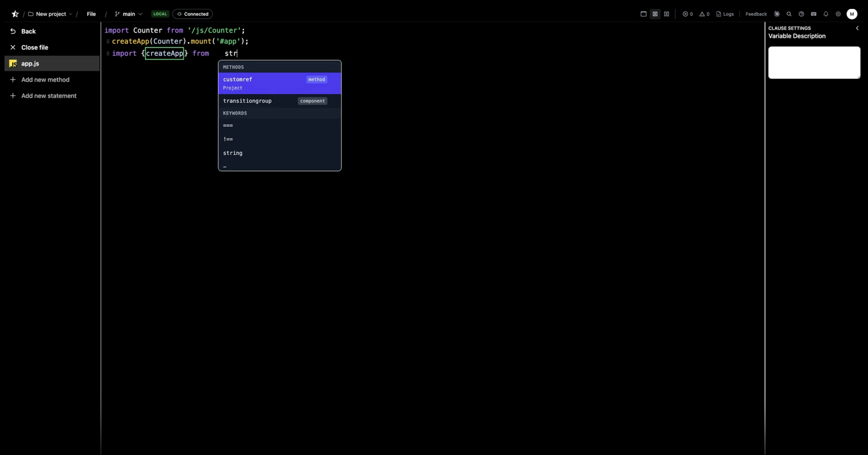Click the star favorite icon

(15, 14)
